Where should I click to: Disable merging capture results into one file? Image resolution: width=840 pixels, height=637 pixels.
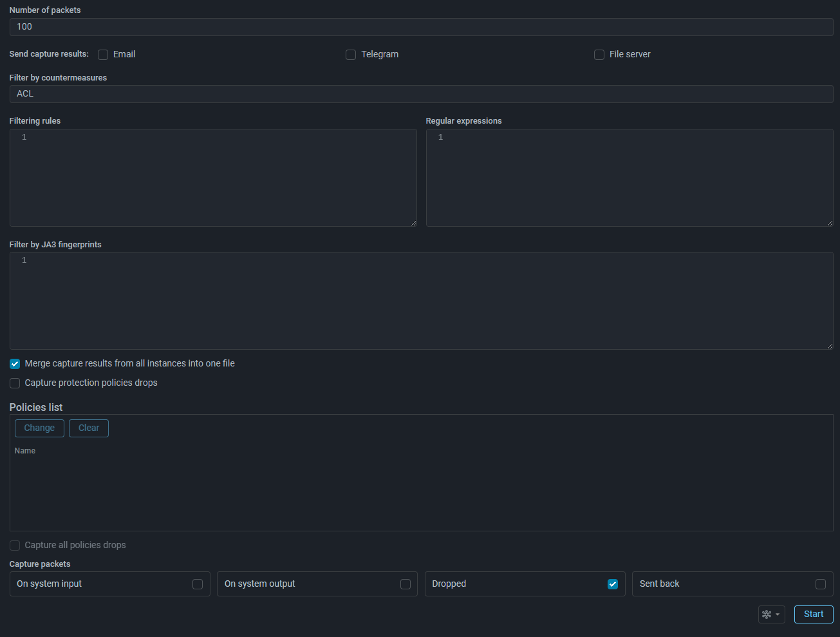(x=15, y=364)
